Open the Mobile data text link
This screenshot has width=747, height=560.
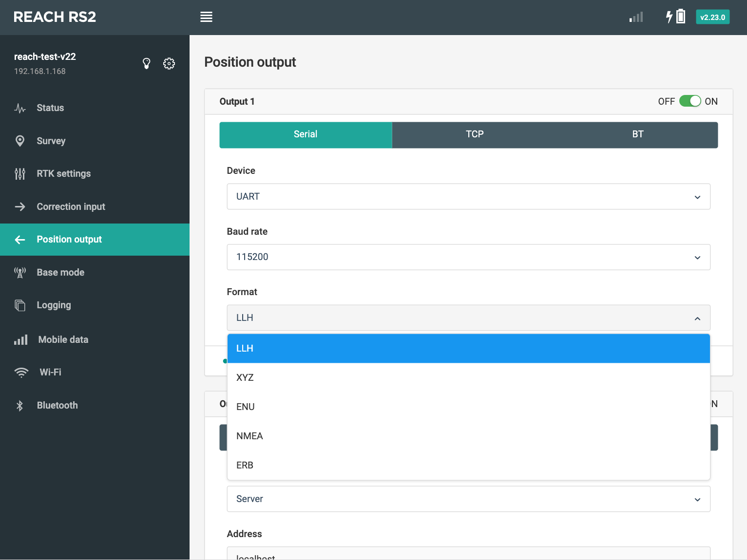point(63,339)
